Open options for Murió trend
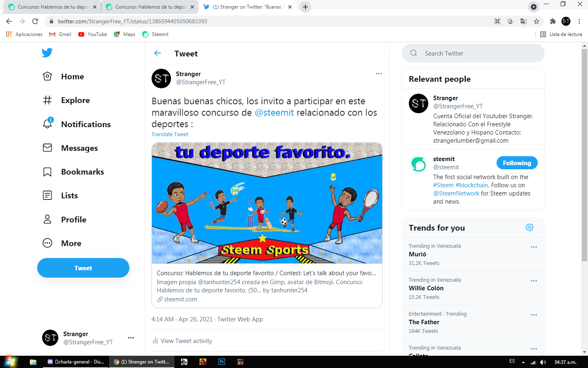This screenshot has width=588, height=368. click(534, 247)
